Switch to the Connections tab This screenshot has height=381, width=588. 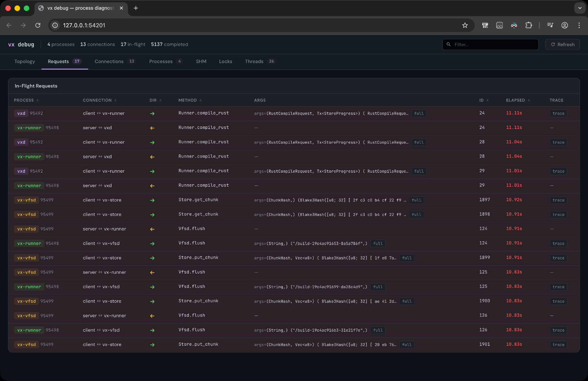click(x=109, y=61)
